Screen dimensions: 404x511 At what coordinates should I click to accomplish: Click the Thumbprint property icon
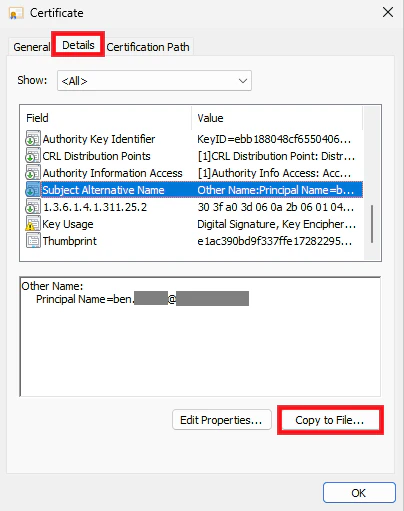pos(33,241)
